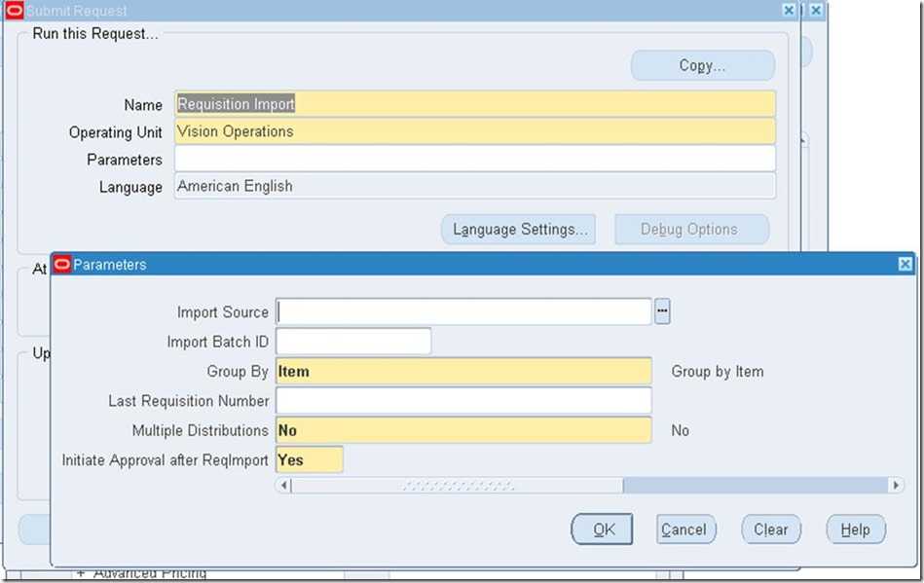This screenshot has width=924, height=583.
Task: Click the Oracle icon in Submit Request title bar
Action: click(x=15, y=10)
